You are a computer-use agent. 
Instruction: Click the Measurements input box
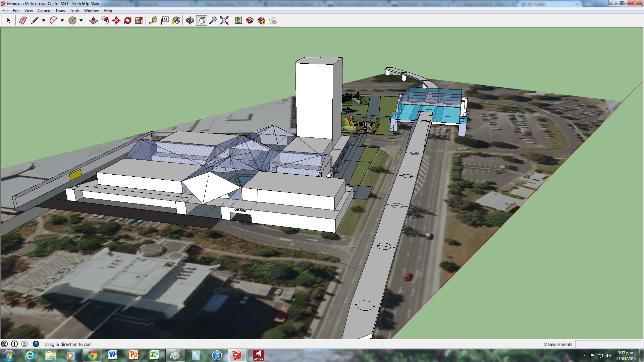(608, 344)
